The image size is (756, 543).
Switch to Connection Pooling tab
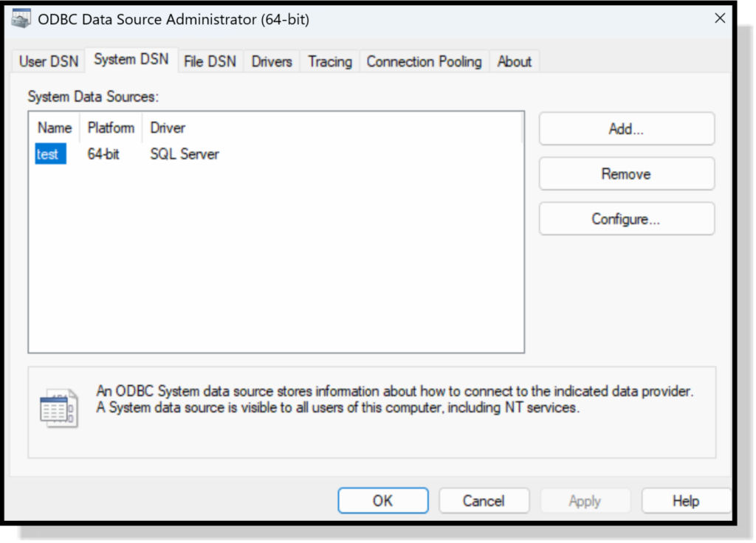click(424, 62)
